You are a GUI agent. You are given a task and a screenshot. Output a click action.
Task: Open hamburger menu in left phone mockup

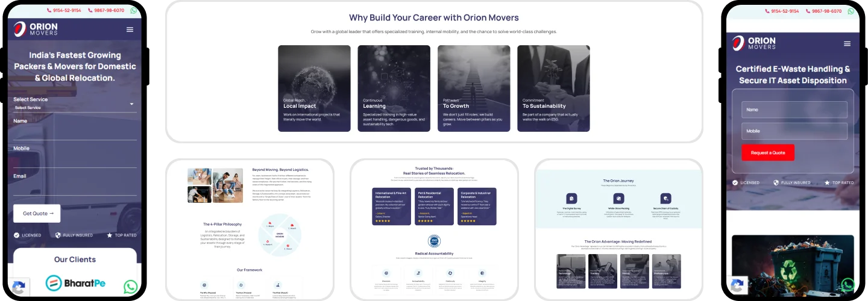pos(130,29)
